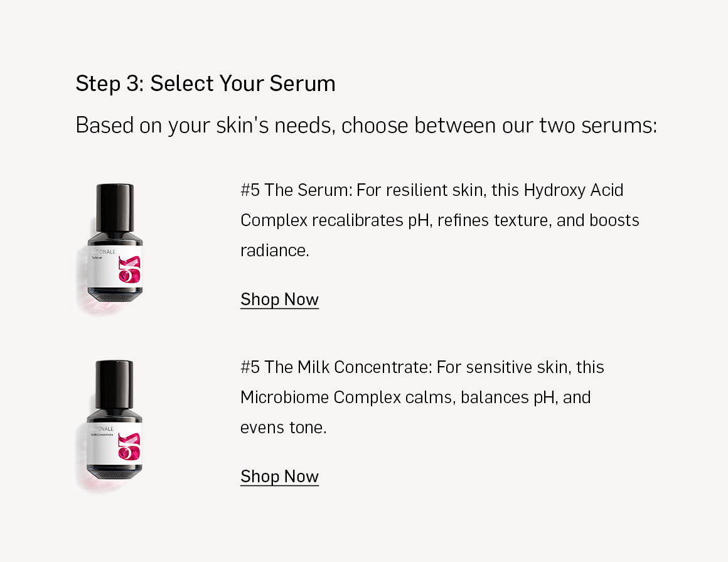Click the dark base of The Serum bottle

[x=115, y=295]
